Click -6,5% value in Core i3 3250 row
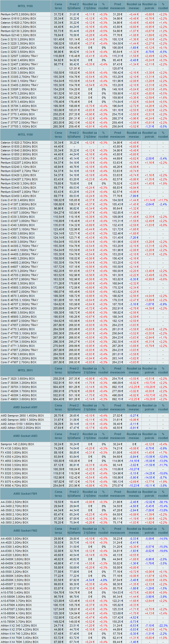The width and height of the screenshot is (169, 644). 163,52
